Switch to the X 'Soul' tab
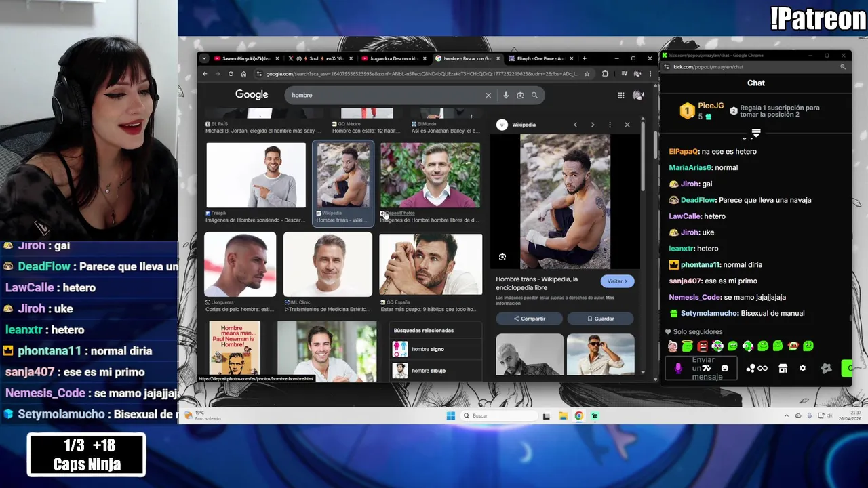The width and height of the screenshot is (868, 488). click(319, 58)
